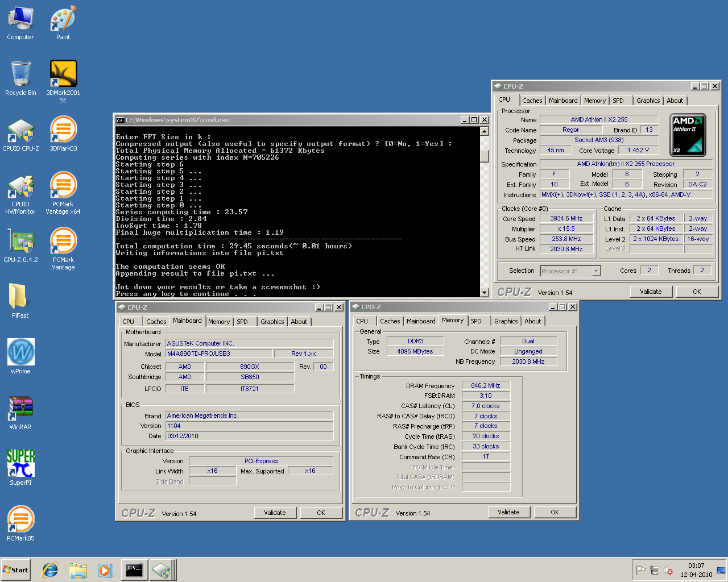Click the Name field AMD Athlon II X2 255

pos(599,119)
